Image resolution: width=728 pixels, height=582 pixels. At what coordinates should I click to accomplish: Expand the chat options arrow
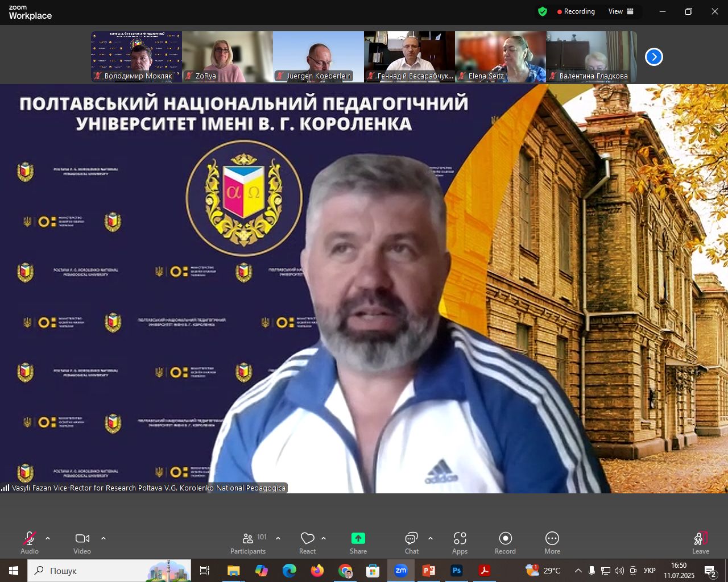click(x=431, y=538)
